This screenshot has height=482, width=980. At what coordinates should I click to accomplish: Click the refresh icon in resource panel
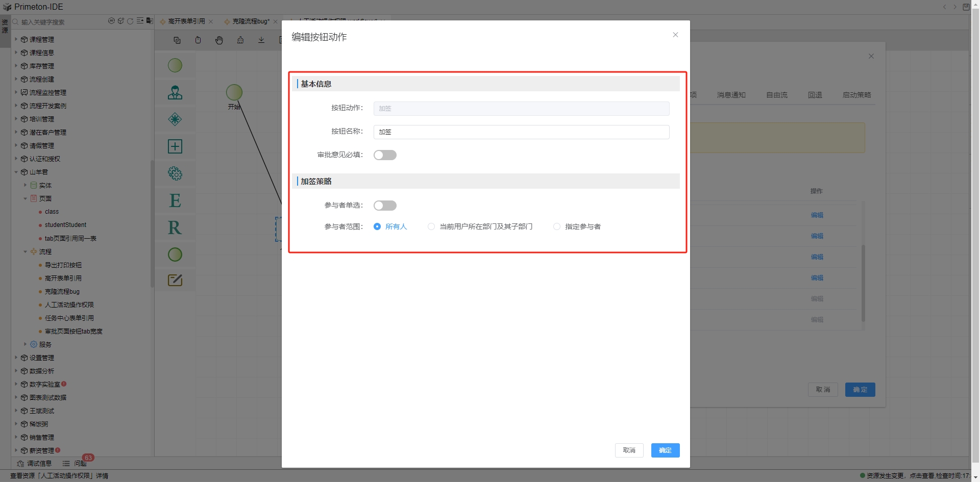(x=130, y=21)
